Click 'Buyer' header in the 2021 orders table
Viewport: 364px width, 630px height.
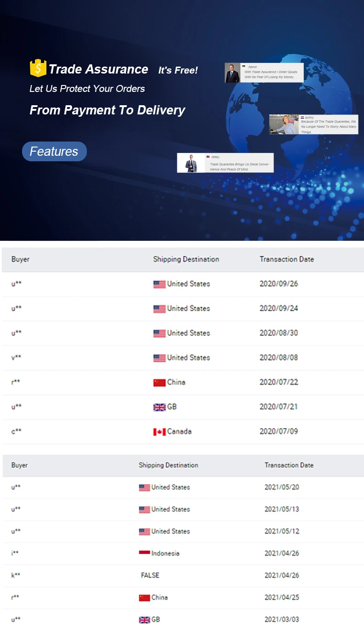[x=20, y=465]
